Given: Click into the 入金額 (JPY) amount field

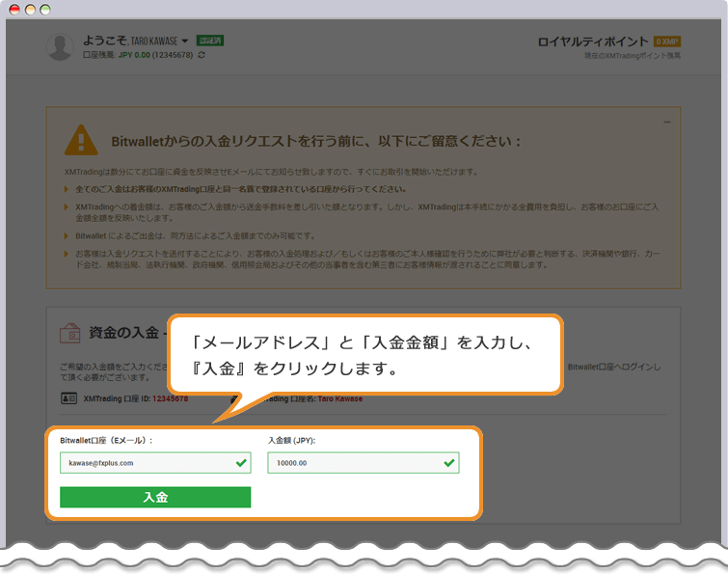Looking at the screenshot, I should tap(353, 463).
